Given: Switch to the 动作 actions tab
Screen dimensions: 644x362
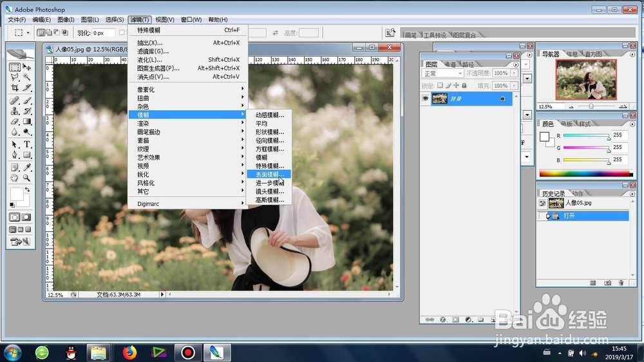Looking at the screenshot, I should [x=578, y=193].
